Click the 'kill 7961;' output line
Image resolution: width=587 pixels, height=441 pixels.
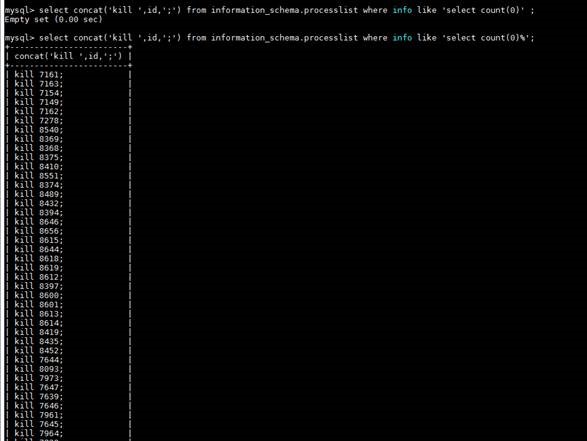tap(39, 415)
